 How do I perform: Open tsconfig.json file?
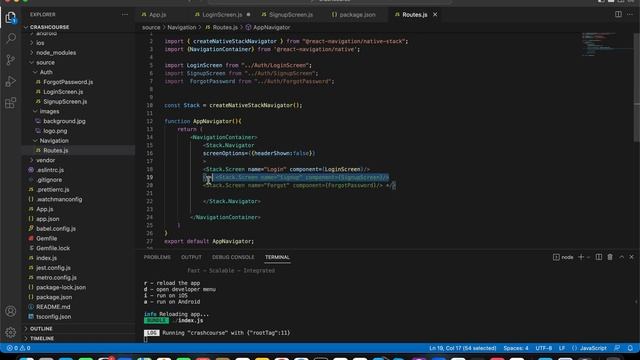(x=53, y=317)
